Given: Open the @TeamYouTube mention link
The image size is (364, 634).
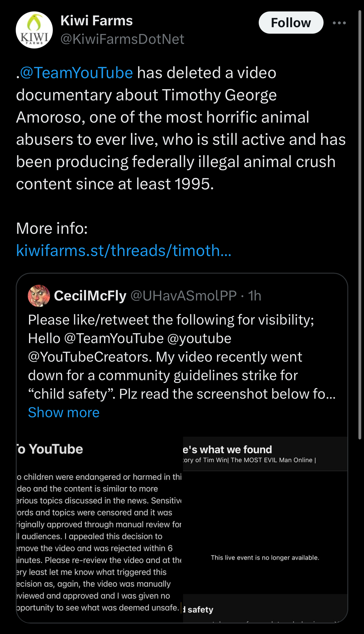Looking at the screenshot, I should pyautogui.click(x=77, y=73).
